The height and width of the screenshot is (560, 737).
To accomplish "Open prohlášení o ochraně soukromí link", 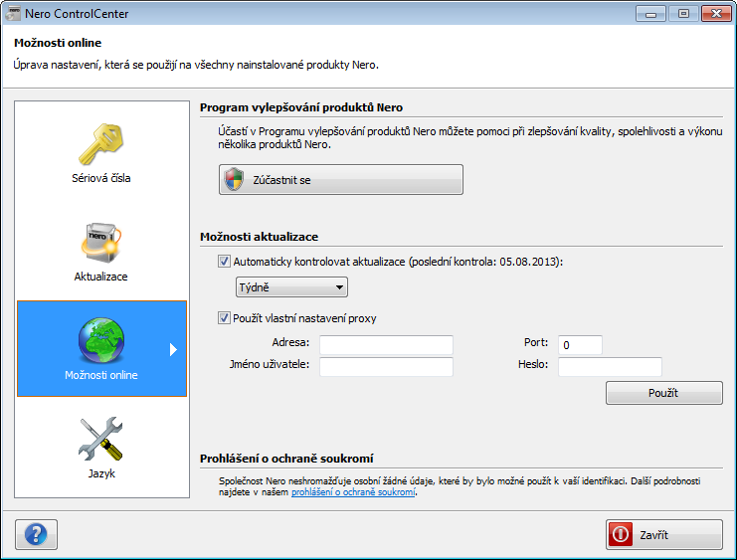I will [353, 492].
